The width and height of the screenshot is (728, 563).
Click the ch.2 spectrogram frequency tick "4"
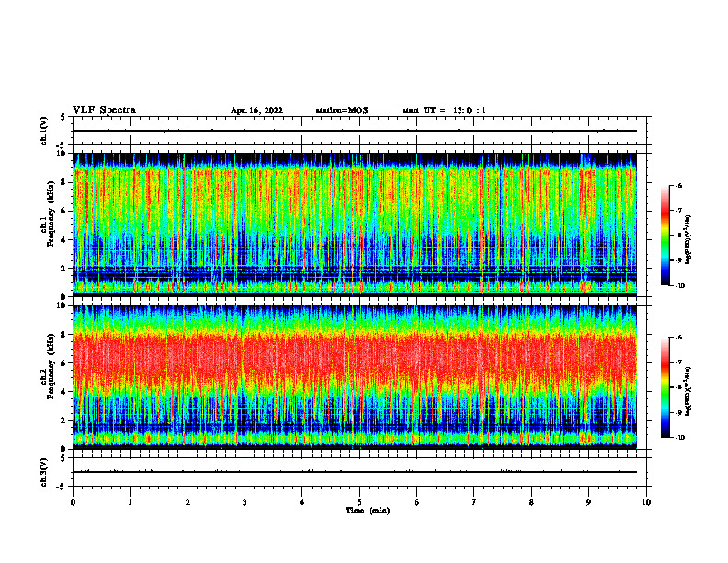(63, 392)
